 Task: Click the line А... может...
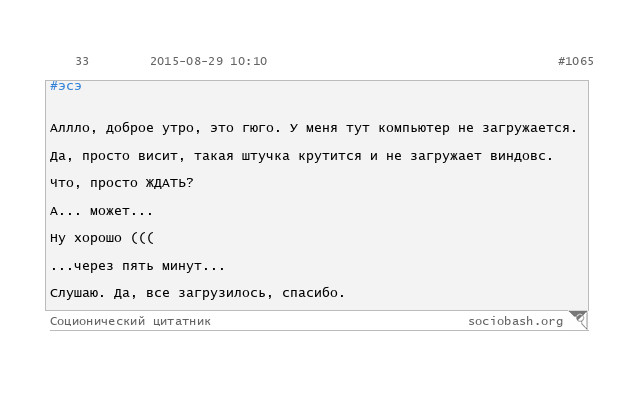101,211
